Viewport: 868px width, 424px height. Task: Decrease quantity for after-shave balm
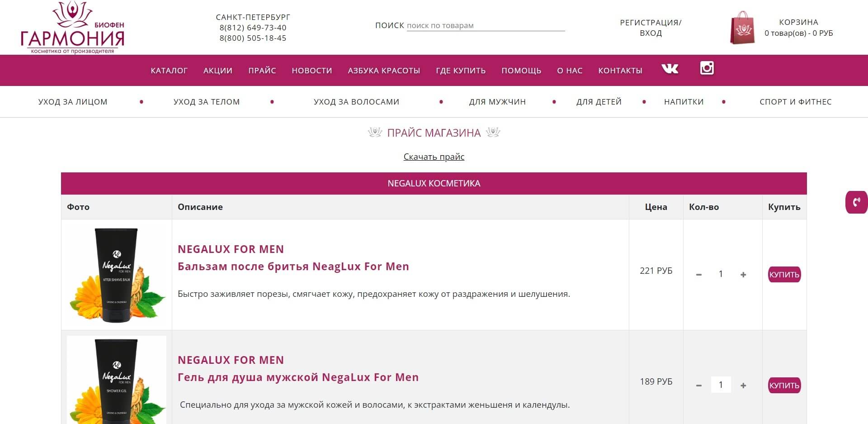[699, 275]
